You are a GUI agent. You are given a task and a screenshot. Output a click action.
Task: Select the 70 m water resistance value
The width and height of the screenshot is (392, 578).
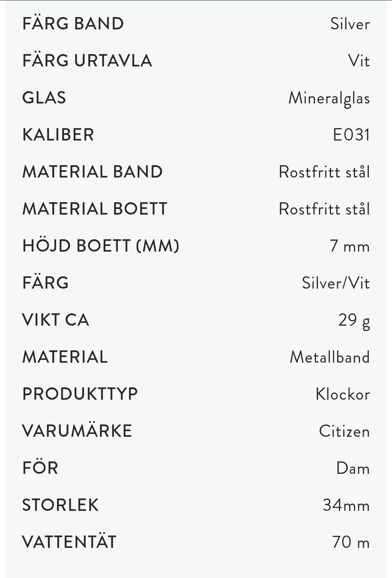coord(351,542)
